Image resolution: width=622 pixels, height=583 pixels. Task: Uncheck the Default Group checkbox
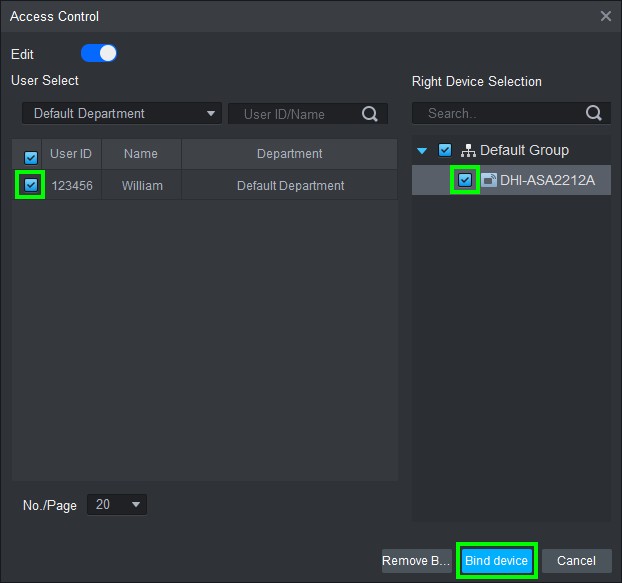[x=445, y=151]
